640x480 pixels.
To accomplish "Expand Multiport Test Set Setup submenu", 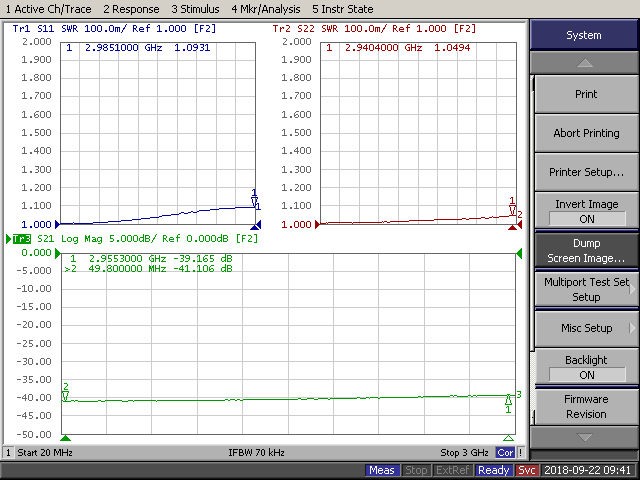I will click(586, 289).
